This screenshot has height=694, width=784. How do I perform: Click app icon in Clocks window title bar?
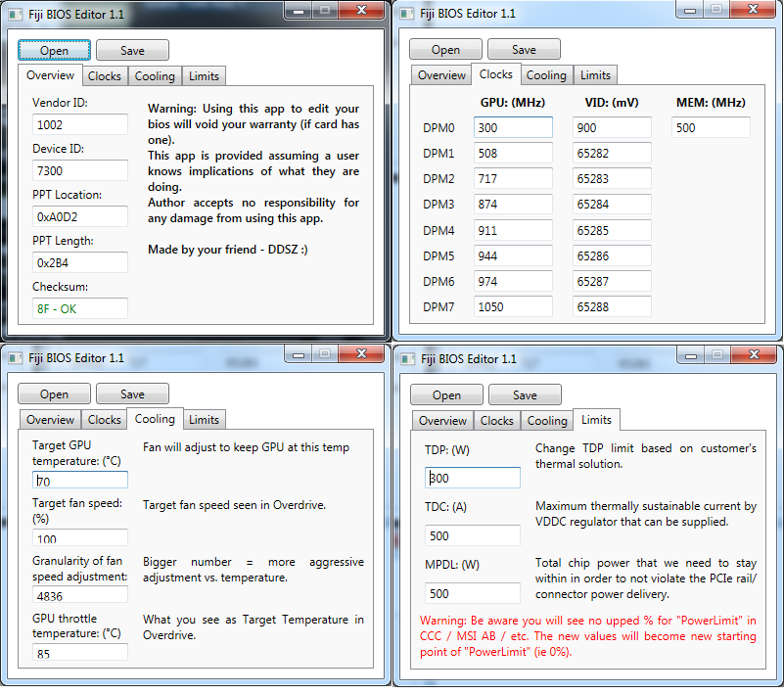point(407,14)
